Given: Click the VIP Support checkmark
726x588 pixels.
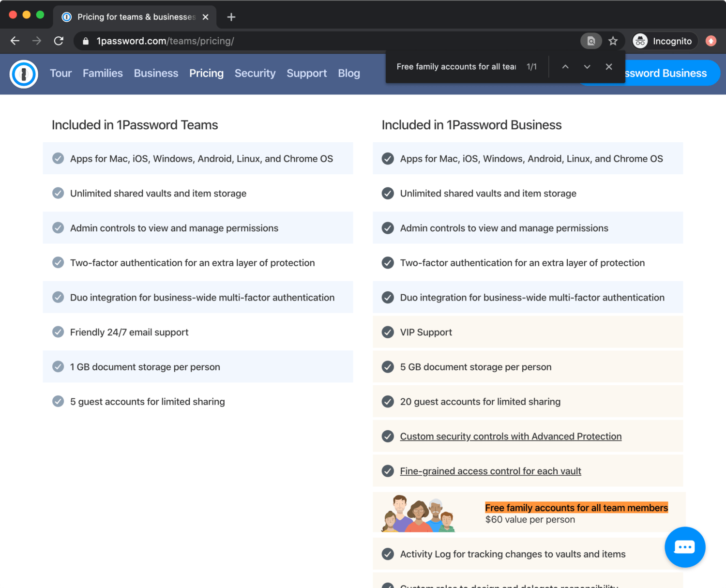Looking at the screenshot, I should 388,332.
